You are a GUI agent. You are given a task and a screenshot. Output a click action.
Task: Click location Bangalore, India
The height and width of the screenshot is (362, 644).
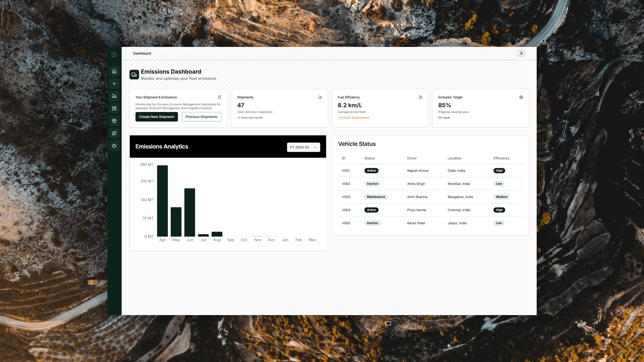click(x=460, y=197)
